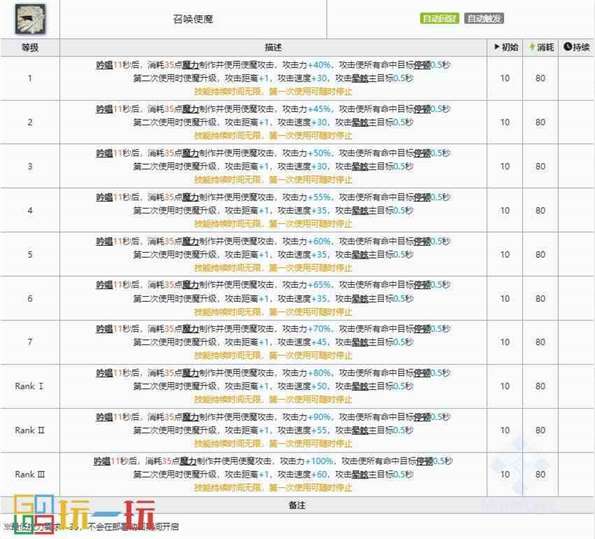The image size is (595, 539).
Task: Click the green 自动回复 tag
Action: [x=439, y=18]
